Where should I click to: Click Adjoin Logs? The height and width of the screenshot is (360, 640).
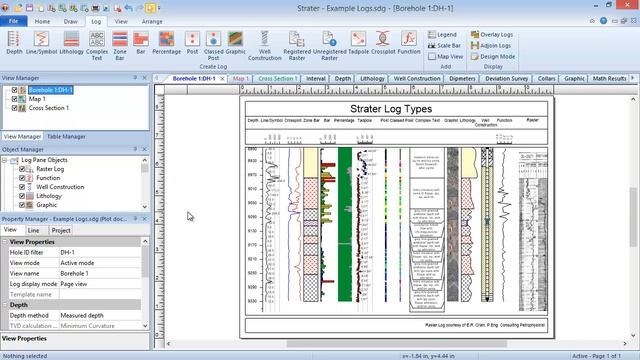click(491, 46)
